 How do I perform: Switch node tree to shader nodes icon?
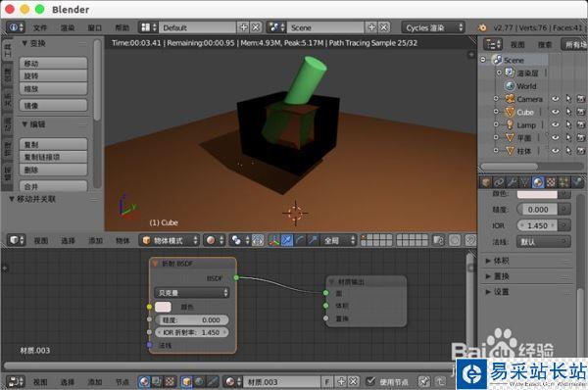tap(144, 382)
